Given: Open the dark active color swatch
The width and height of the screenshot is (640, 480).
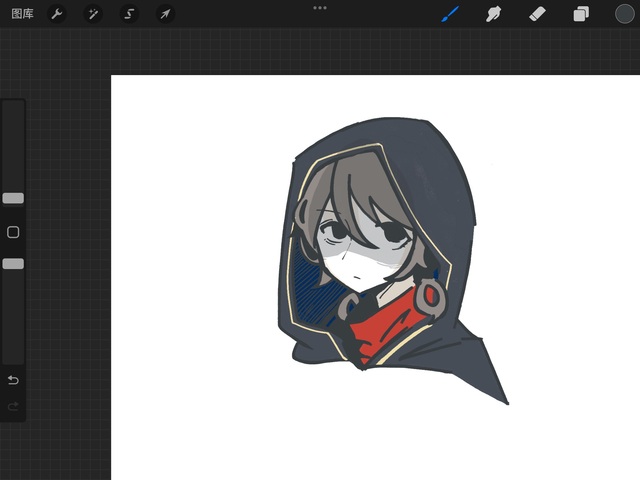Looking at the screenshot, I should pos(624,14).
